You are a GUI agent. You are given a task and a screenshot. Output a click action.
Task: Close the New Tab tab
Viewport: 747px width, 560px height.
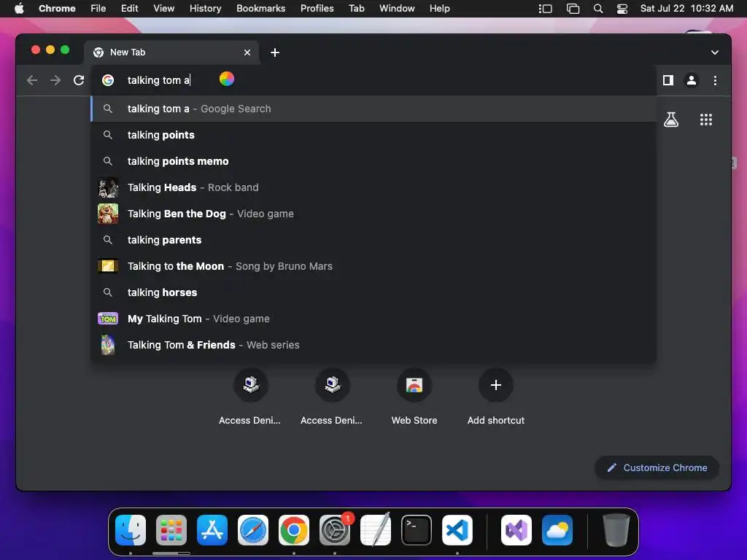(x=247, y=52)
